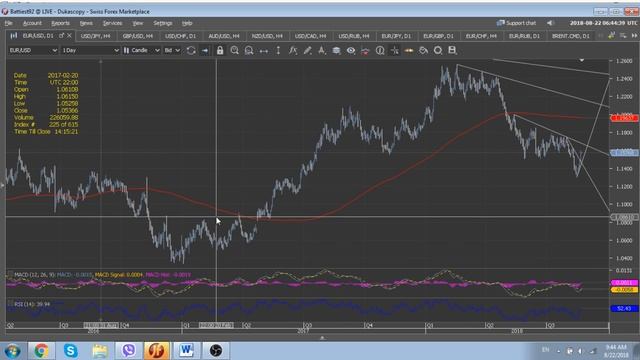Image resolution: width=640 pixels, height=360 pixels.
Task: Switch to the USD/JPY, H4 tab
Action: (x=96, y=36)
